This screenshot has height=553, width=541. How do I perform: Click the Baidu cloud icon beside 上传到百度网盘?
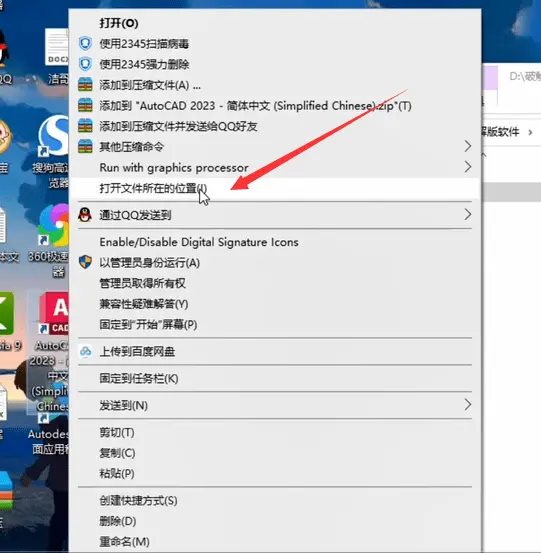click(85, 351)
